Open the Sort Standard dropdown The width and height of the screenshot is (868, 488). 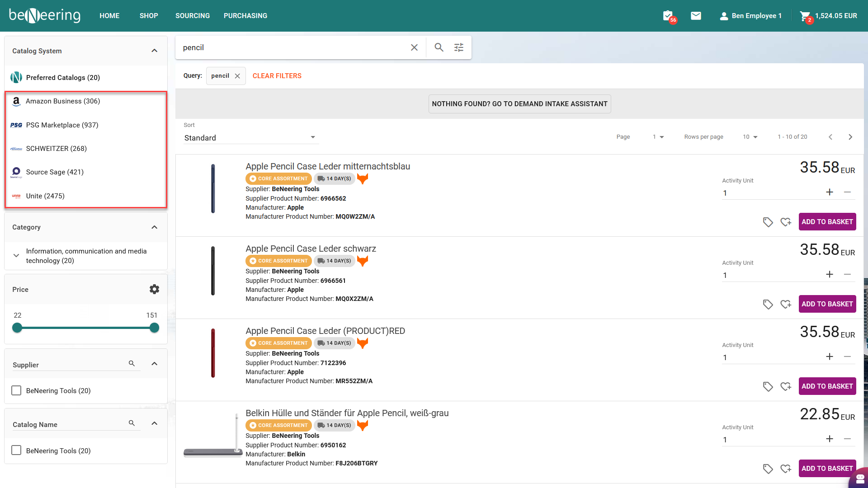(x=250, y=138)
